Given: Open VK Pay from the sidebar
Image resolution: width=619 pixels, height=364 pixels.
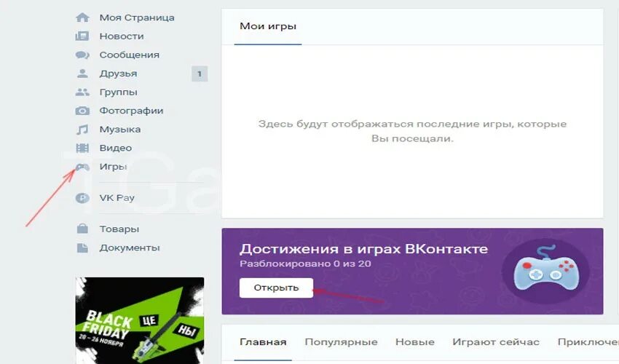Looking at the screenshot, I should [117, 198].
